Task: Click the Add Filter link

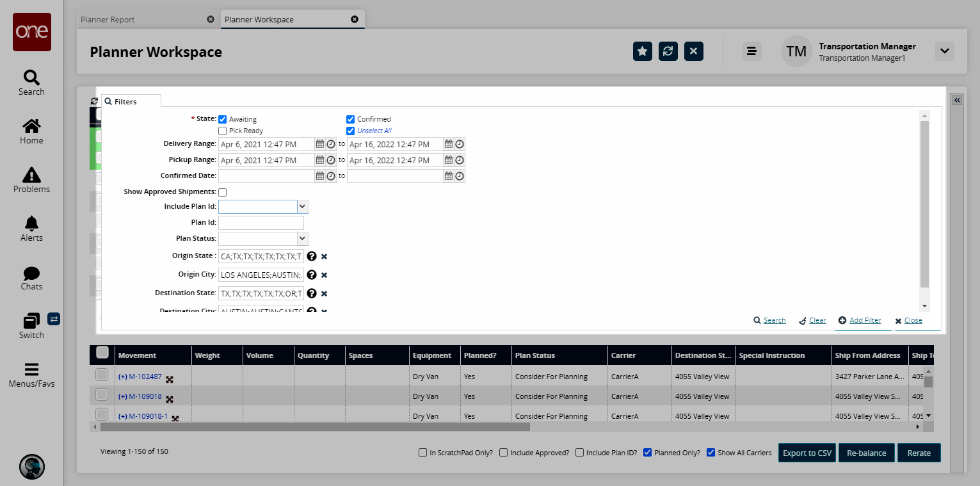Action: click(865, 320)
